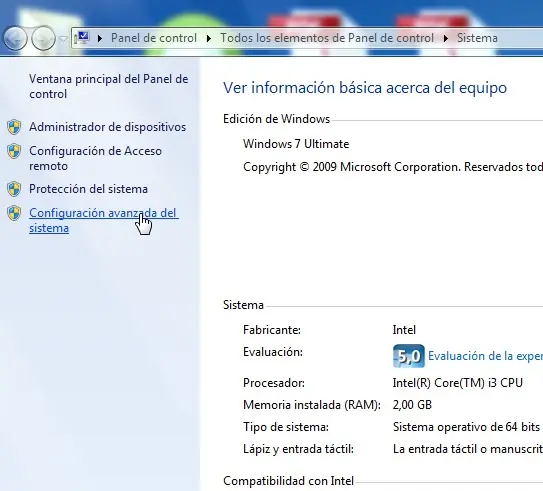Open Configuración de Acceso remoto

pos(95,158)
